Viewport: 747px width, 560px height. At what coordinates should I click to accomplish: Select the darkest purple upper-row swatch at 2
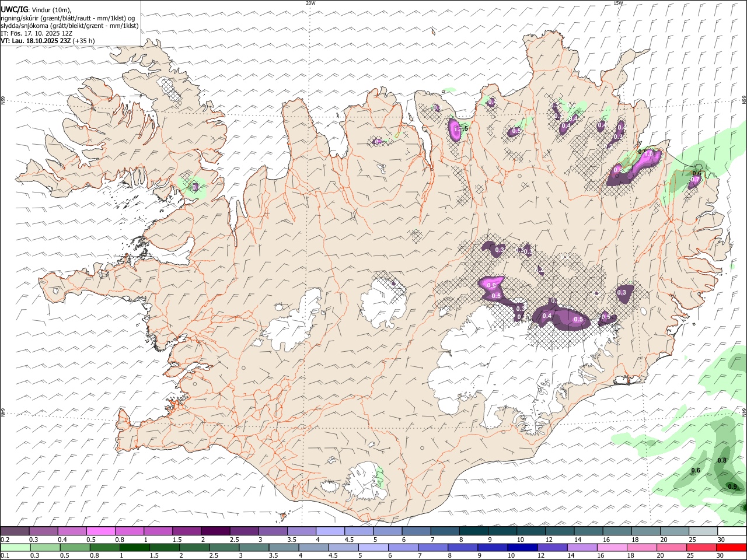click(215, 531)
